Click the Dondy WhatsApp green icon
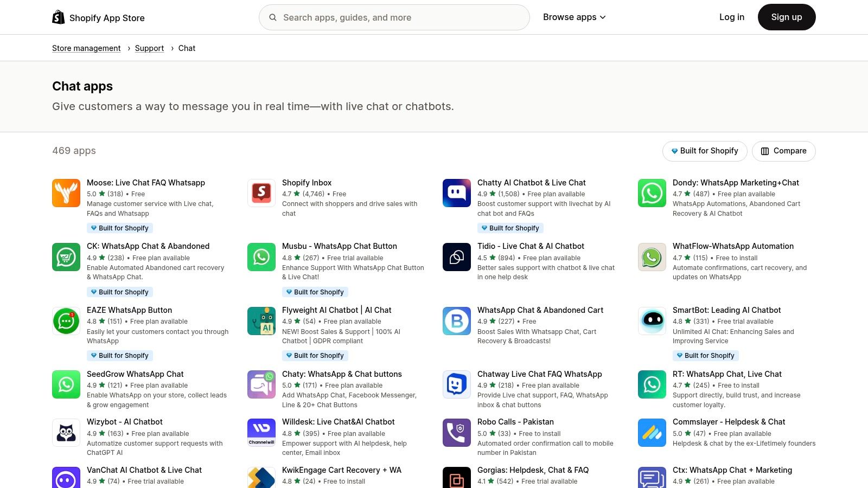868x488 pixels. pos(652,192)
